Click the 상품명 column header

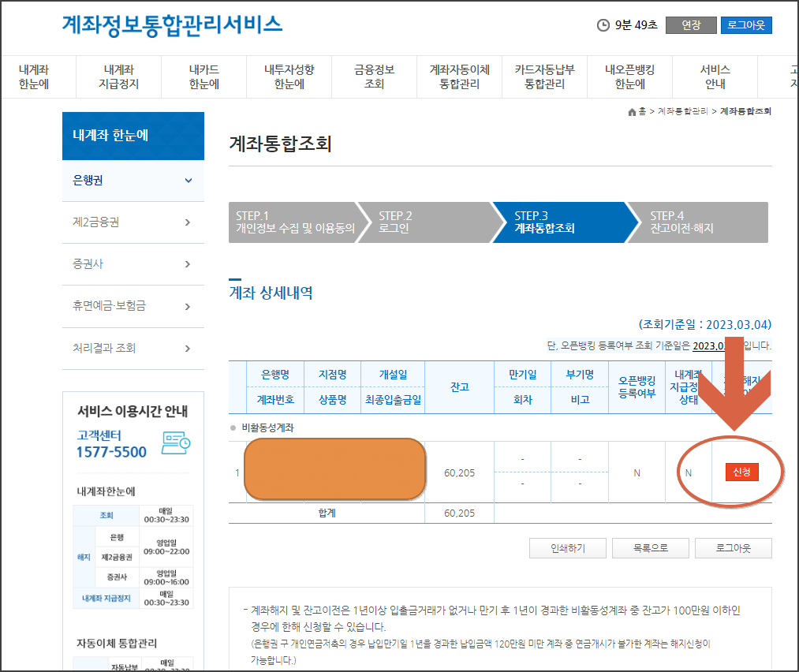(332, 400)
